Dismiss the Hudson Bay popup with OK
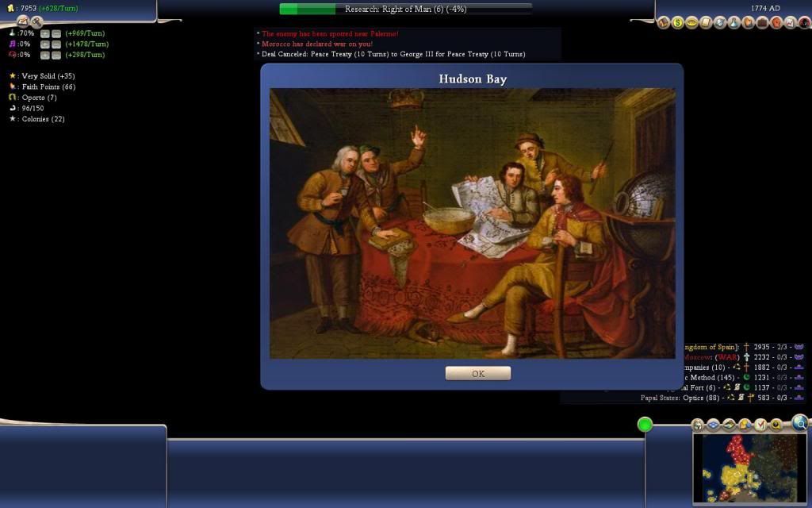This screenshot has height=508, width=812. (478, 373)
